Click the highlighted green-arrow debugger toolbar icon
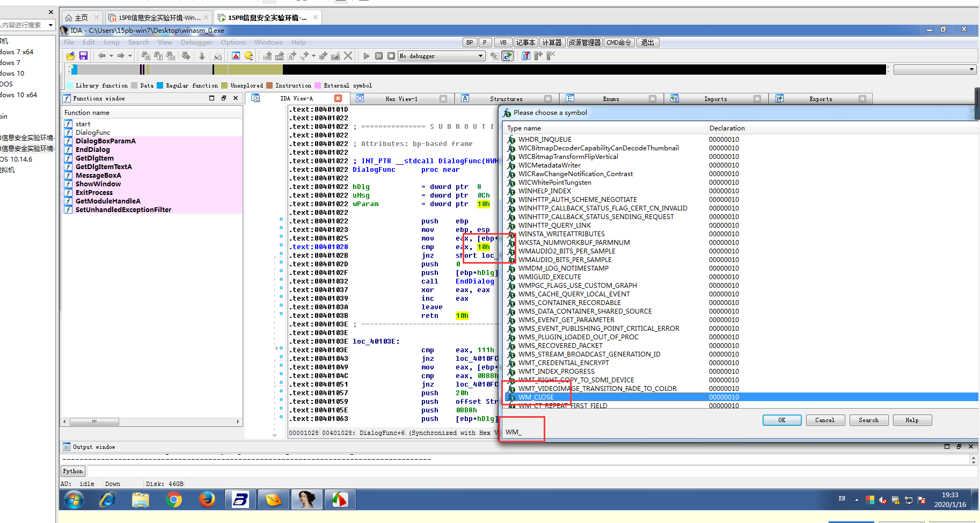980x523 pixels. click(x=507, y=56)
